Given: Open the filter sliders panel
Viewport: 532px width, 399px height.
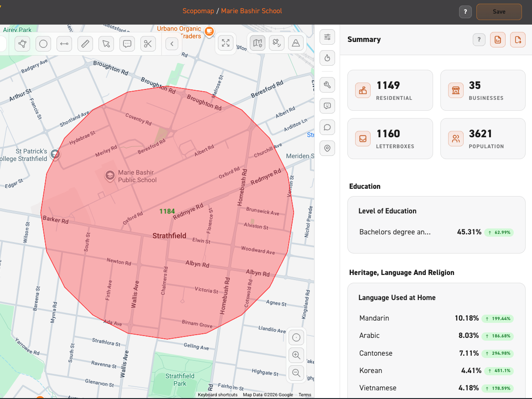Looking at the screenshot, I should 327,37.
